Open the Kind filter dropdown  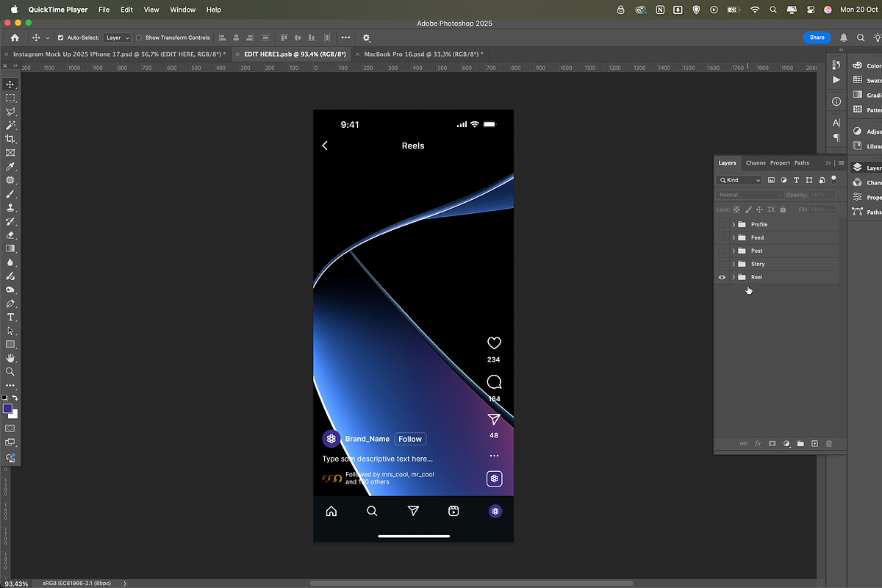(x=740, y=180)
